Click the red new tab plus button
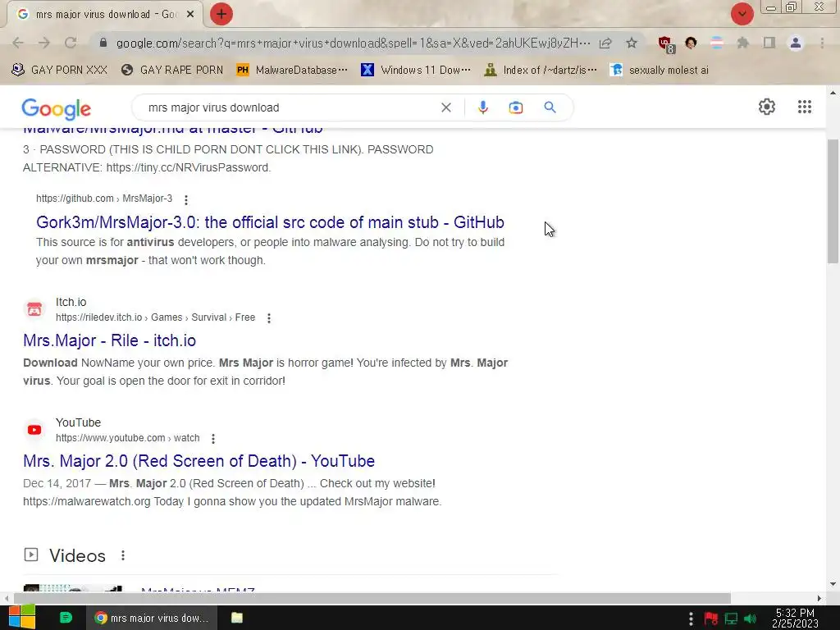The width and height of the screenshot is (840, 630). coord(221,14)
